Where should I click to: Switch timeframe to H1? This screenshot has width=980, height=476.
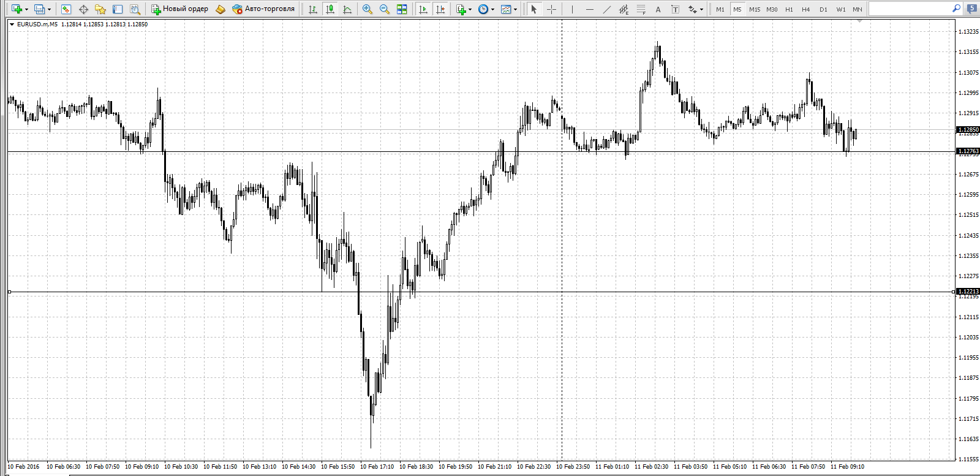(x=789, y=9)
